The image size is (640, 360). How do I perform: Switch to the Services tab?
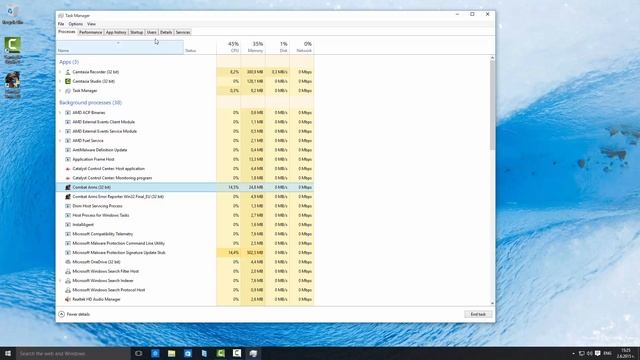pyautogui.click(x=183, y=32)
